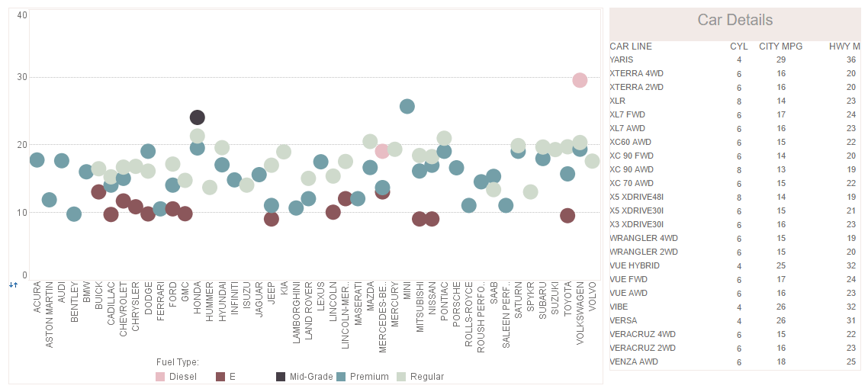Select the Premium fuel legend entry

tap(362, 377)
